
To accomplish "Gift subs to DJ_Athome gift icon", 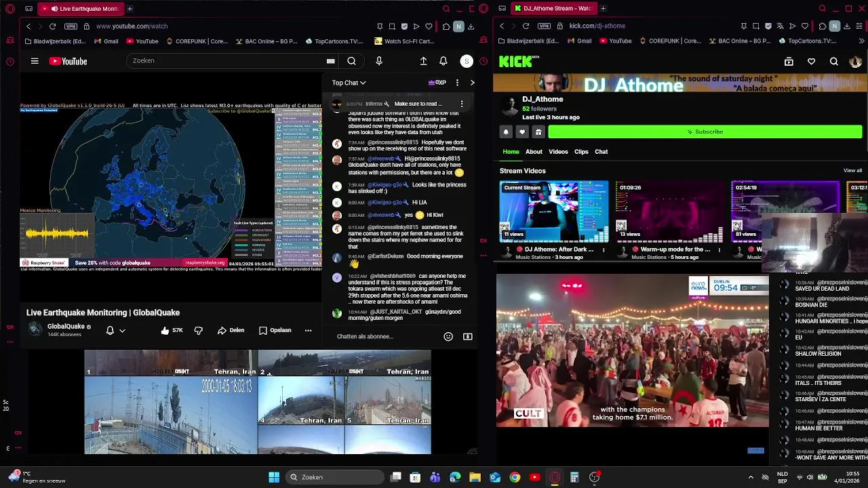I will (x=538, y=131).
